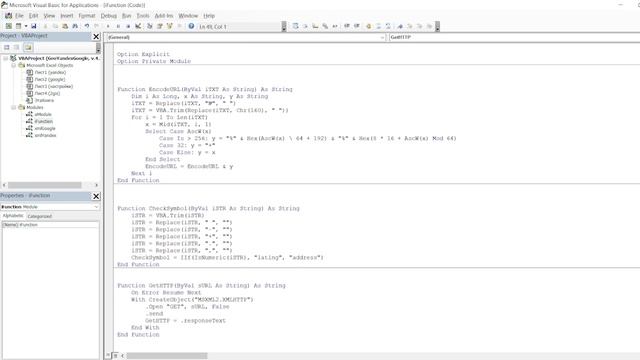Screen dimensions: 640x360
Task: Select Лист4 (2gis) sheet in project tree
Action: click(47, 93)
